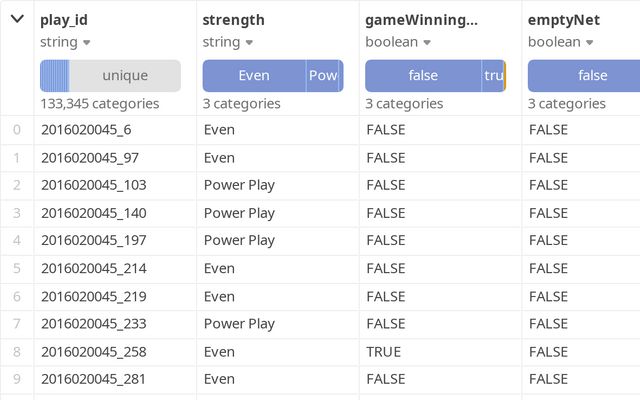Viewport: 640px width, 400px height.
Task: Select the 'Pow' segment in strength distribution
Action: pyautogui.click(x=324, y=76)
